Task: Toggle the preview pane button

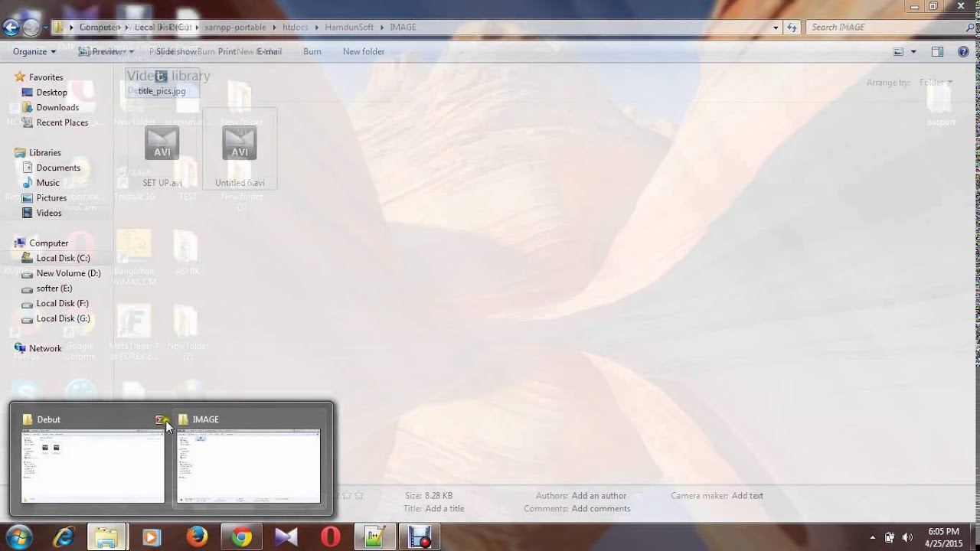Action: tap(937, 51)
